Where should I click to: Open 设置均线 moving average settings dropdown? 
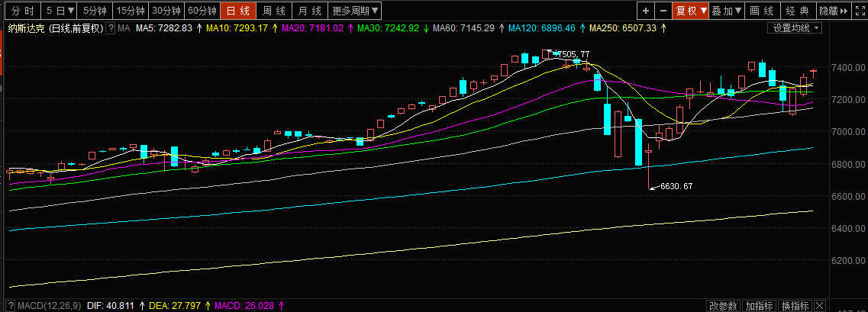[x=795, y=28]
